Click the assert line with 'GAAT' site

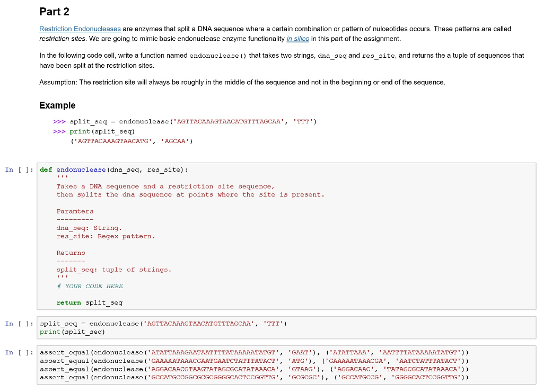(254, 353)
